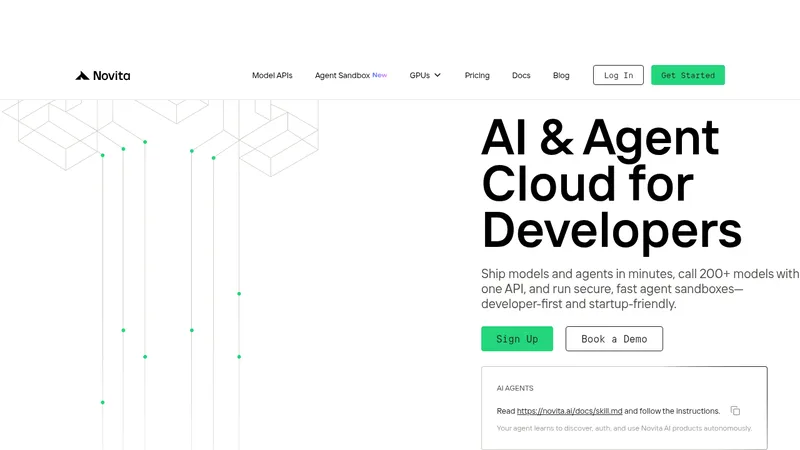Open the Agent Sandbox menu item

pyautogui.click(x=351, y=75)
